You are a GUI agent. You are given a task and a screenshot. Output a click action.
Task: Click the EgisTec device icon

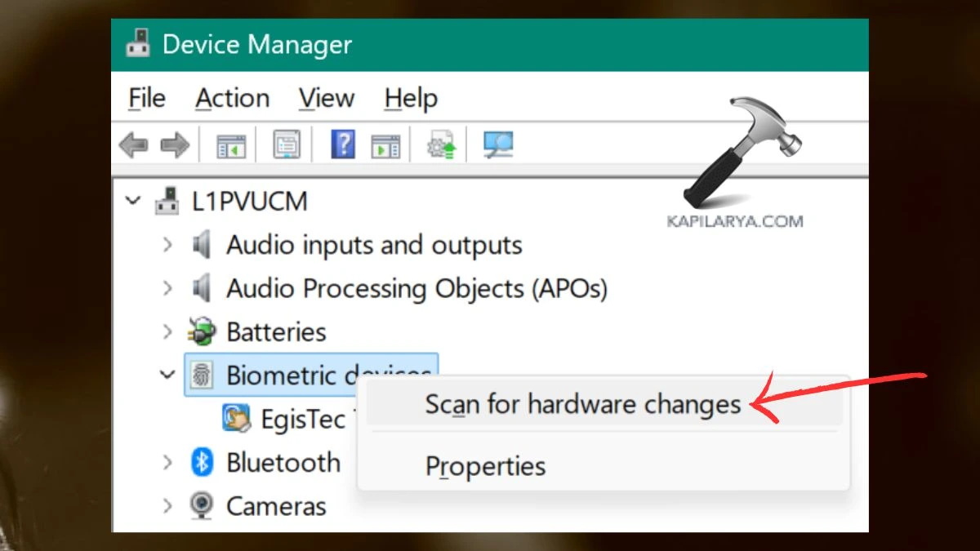click(x=237, y=419)
